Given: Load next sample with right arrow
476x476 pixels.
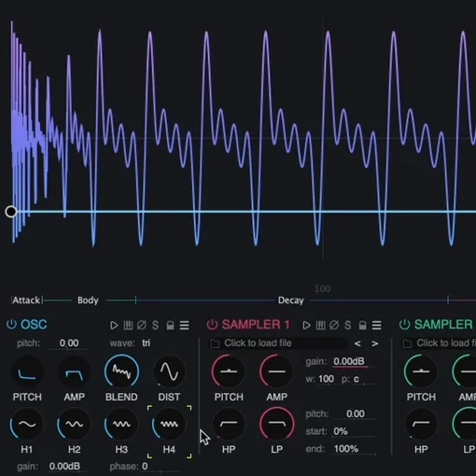Looking at the screenshot, I should pyautogui.click(x=374, y=343).
